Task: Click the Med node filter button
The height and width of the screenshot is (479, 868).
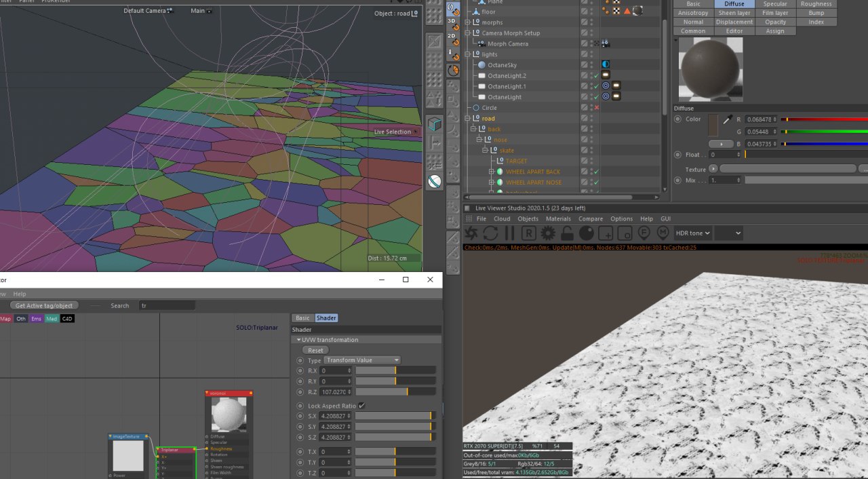Action: click(x=52, y=318)
